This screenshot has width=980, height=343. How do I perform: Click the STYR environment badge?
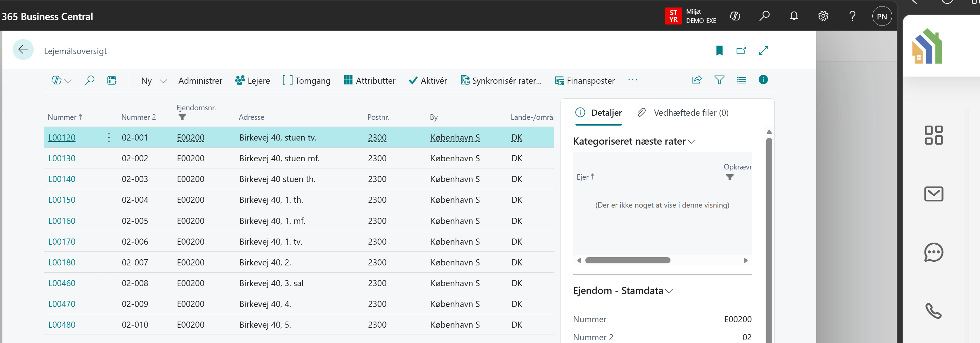(x=674, y=16)
